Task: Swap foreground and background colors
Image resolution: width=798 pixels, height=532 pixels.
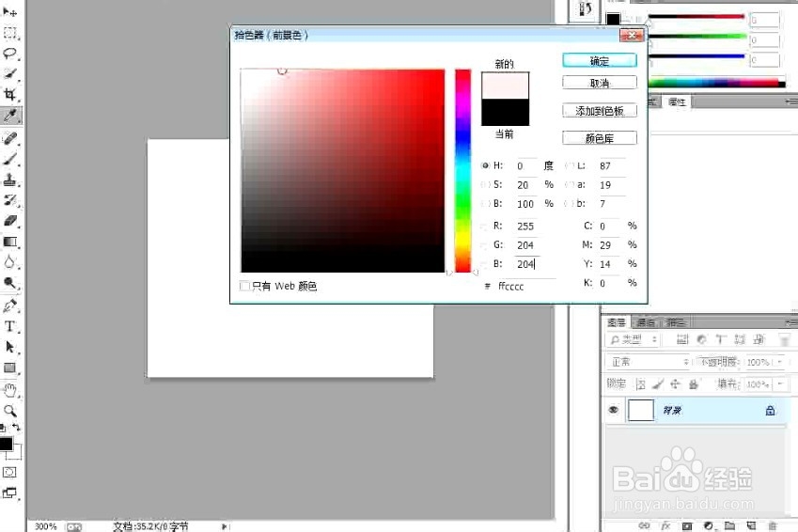Action: click(16, 428)
